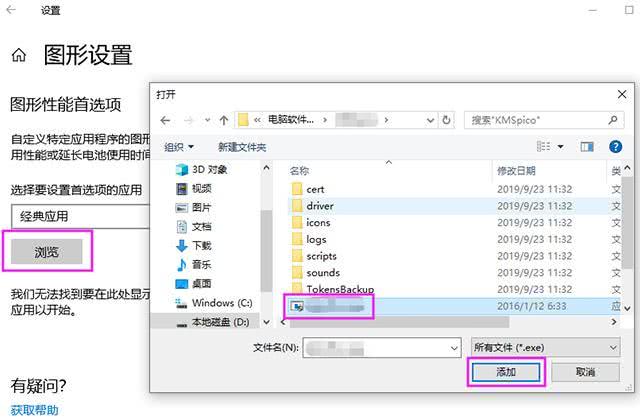Open the 组织 menu
The image size is (640, 420).
click(179, 147)
